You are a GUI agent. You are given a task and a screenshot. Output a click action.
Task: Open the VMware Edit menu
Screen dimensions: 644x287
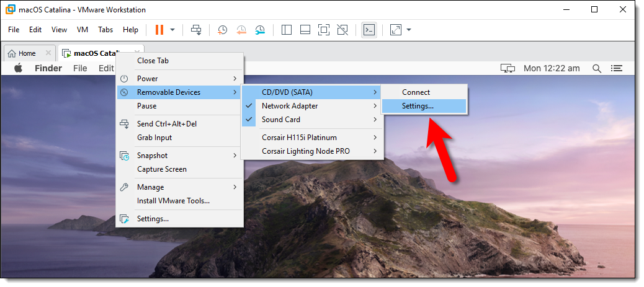tap(35, 30)
